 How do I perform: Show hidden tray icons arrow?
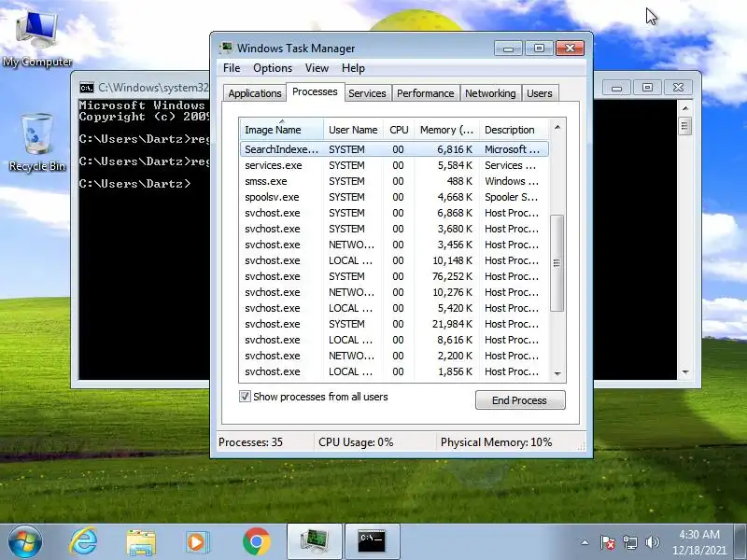pos(585,542)
